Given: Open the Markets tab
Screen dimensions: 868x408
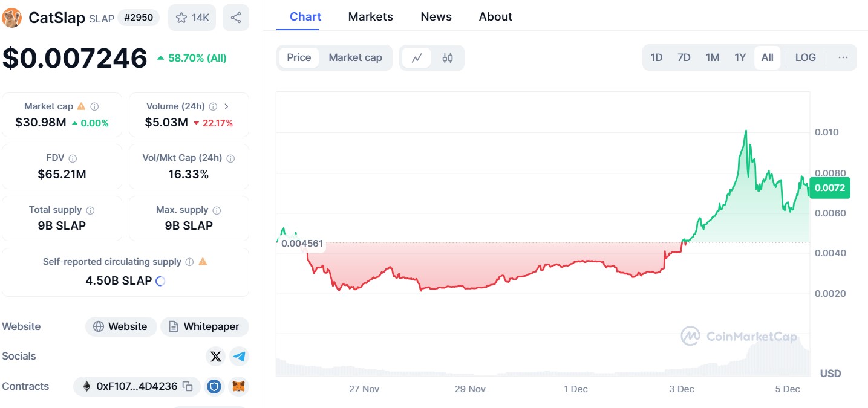Looking at the screenshot, I should click(x=371, y=17).
